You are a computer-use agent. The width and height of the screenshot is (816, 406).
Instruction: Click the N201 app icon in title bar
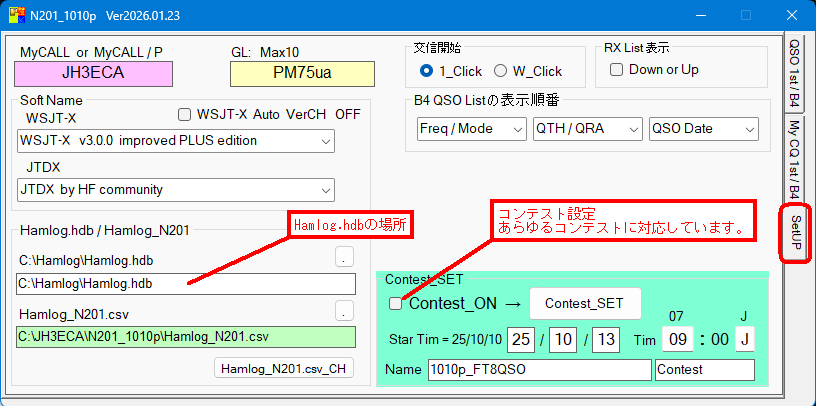click(x=16, y=15)
